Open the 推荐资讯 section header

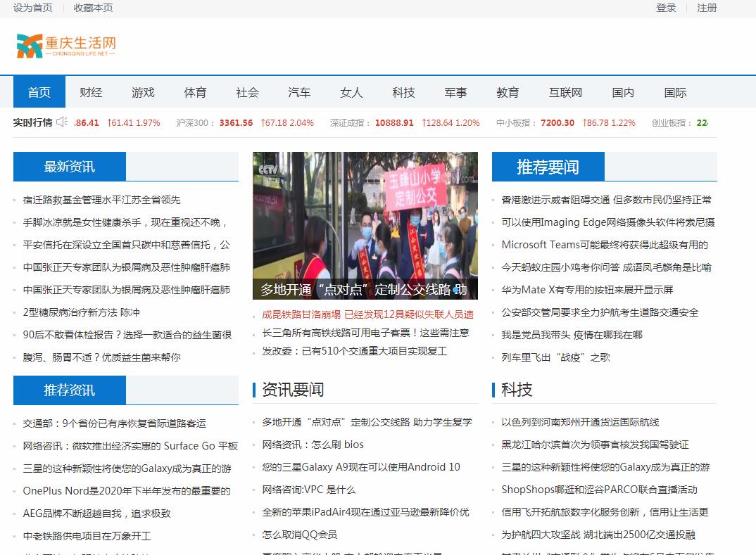click(x=70, y=390)
